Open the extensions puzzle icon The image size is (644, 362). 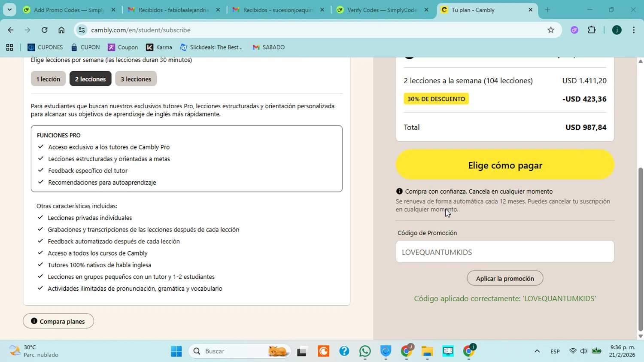pyautogui.click(x=592, y=30)
